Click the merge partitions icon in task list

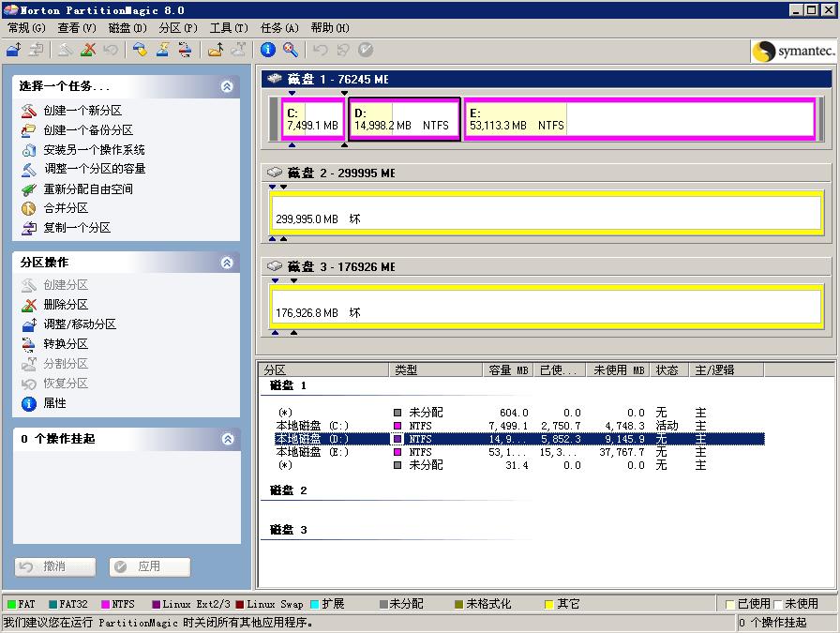28,208
